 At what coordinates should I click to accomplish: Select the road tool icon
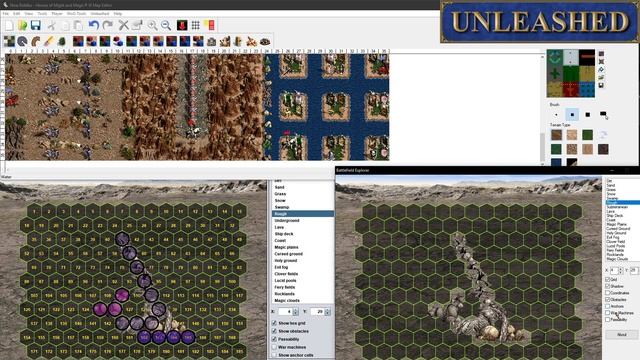click(x=36, y=41)
